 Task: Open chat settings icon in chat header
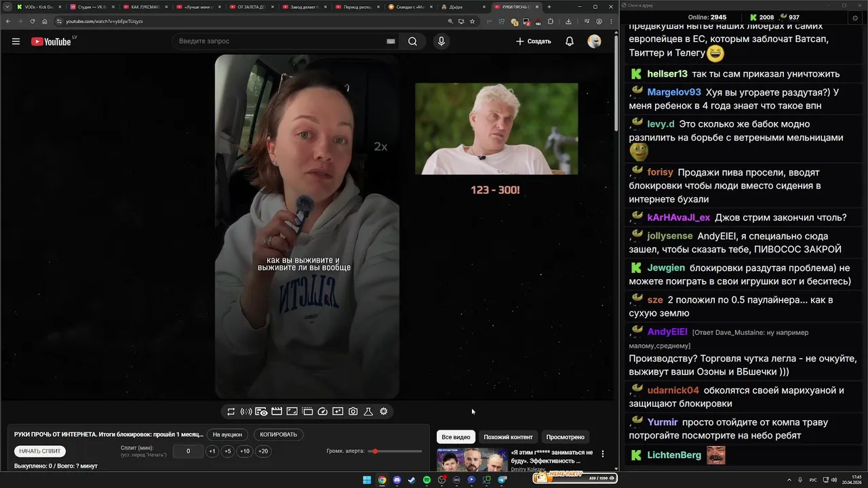click(x=854, y=18)
